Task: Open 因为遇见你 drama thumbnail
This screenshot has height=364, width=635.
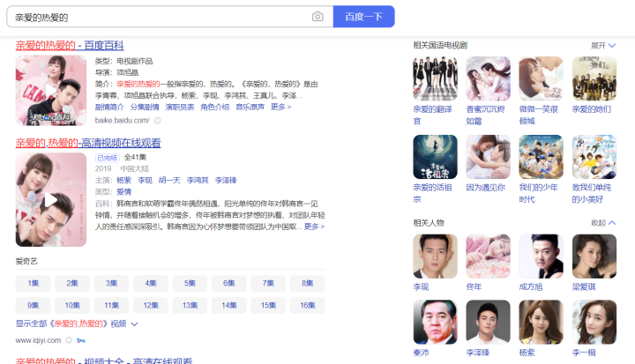Action: (x=489, y=157)
